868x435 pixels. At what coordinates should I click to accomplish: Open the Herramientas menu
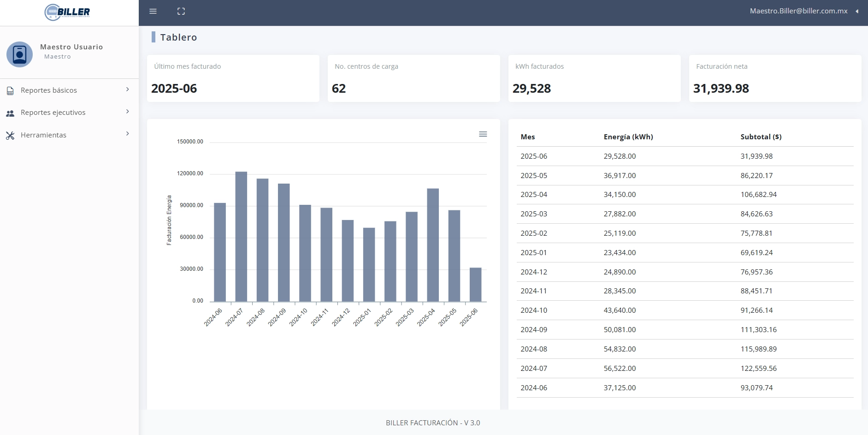point(69,135)
